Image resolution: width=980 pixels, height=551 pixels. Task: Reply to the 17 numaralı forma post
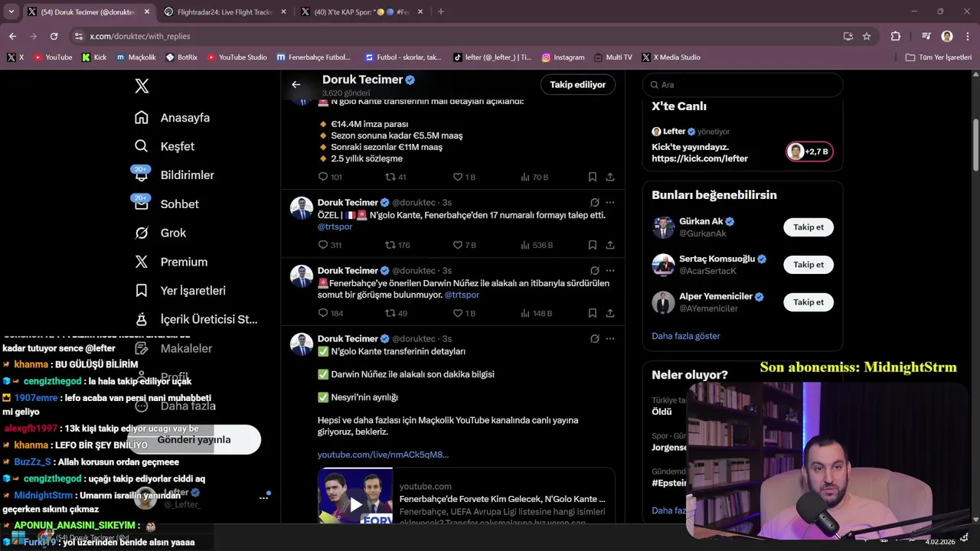(x=330, y=245)
